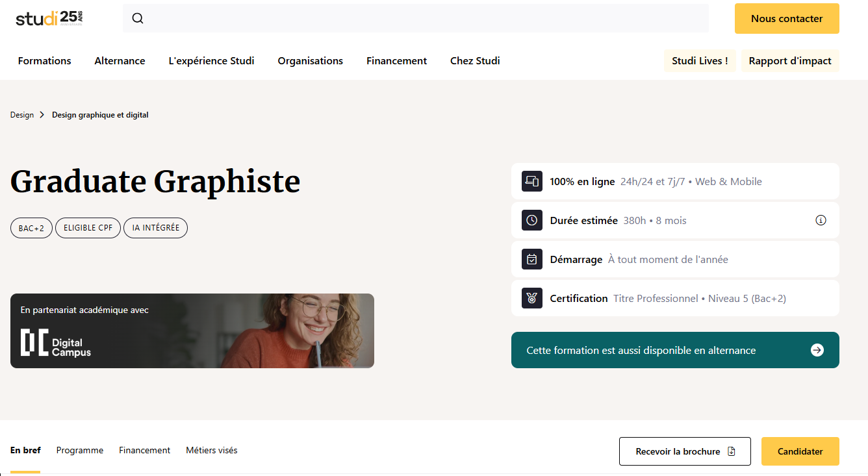868x476 pixels.
Task: Open the Chez Studi menu
Action: 475,61
